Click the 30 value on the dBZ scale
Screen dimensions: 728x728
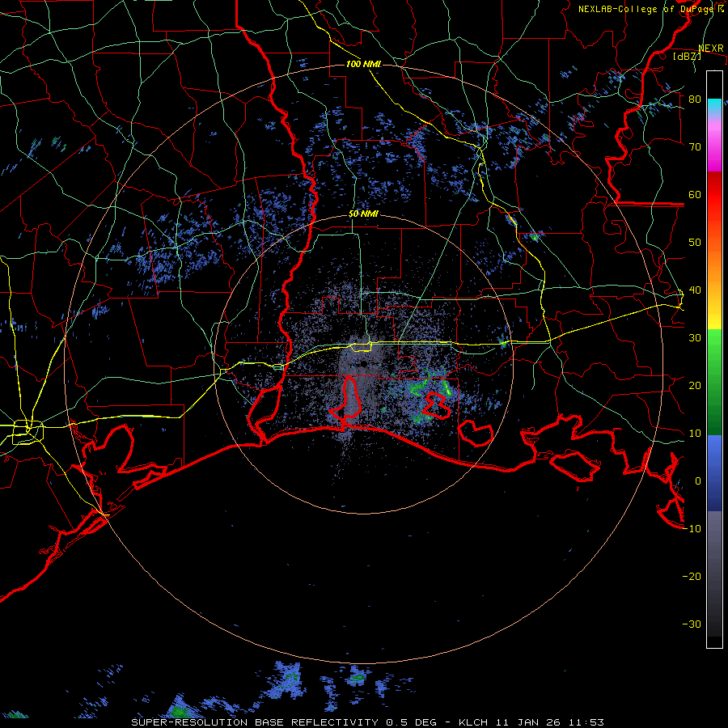pyautogui.click(x=695, y=338)
